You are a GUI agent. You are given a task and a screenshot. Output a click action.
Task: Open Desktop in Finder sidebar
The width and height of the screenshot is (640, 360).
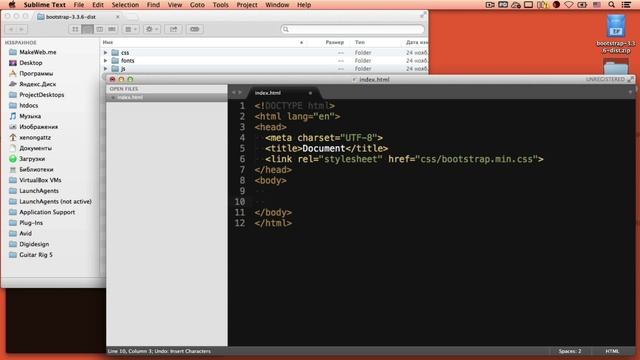coord(31,63)
